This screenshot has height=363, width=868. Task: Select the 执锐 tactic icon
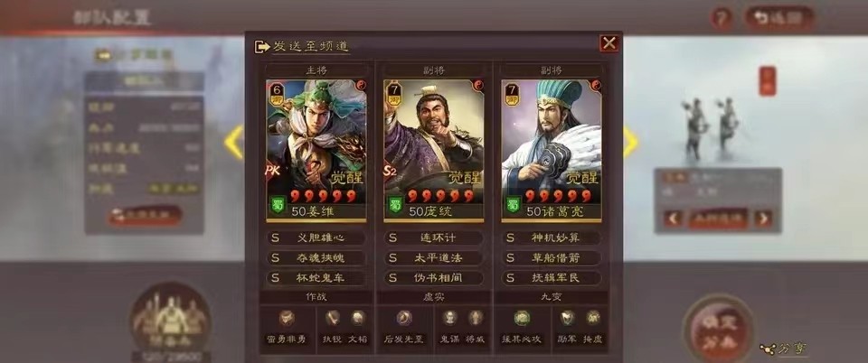pyautogui.click(x=332, y=318)
